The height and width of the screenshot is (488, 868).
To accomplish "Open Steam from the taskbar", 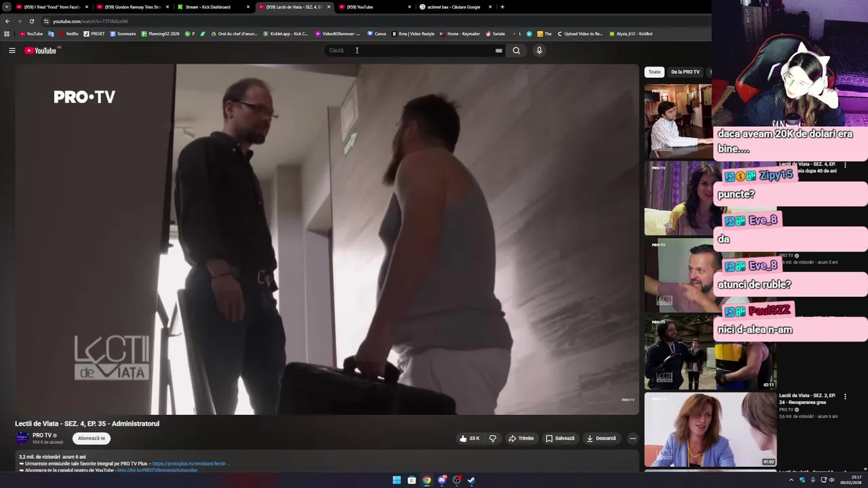I will pos(471,480).
